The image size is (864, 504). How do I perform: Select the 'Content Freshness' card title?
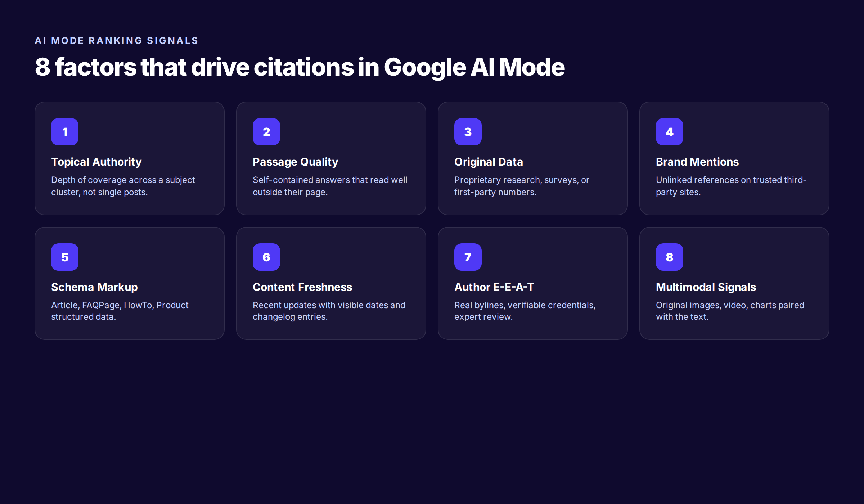pyautogui.click(x=302, y=287)
